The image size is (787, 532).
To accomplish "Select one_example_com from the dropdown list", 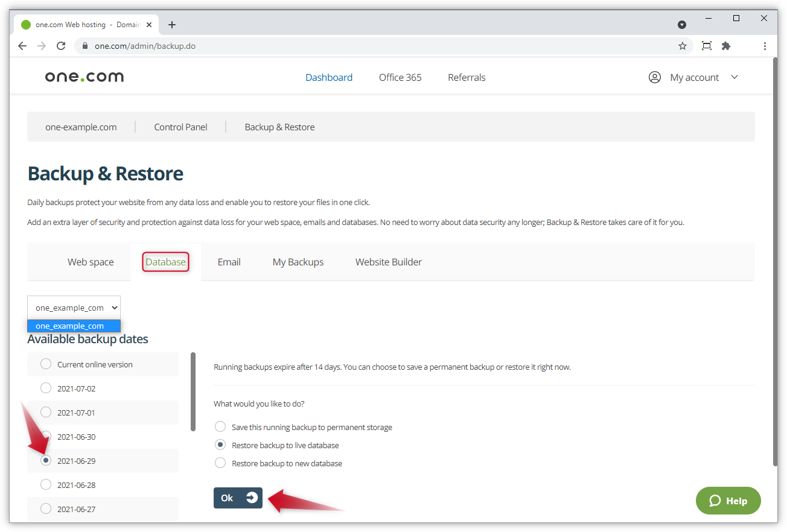I will (74, 326).
